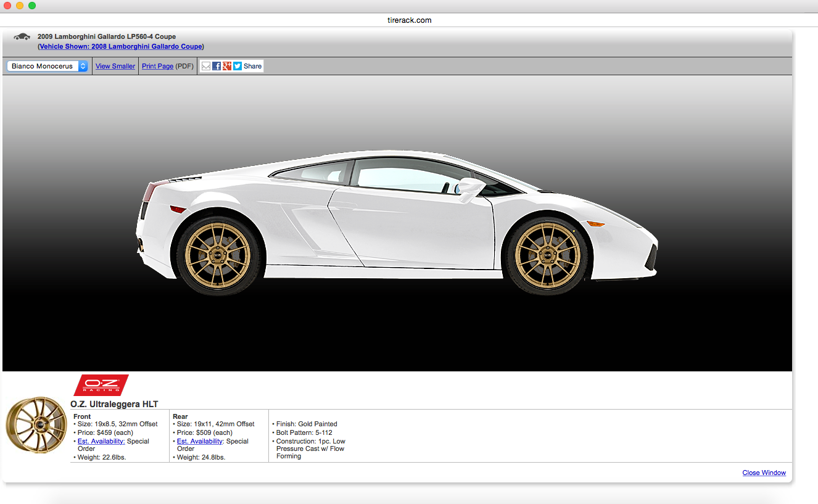Open the Bianco Monocerus color dropdown
The width and height of the screenshot is (818, 504).
pyautogui.click(x=48, y=66)
